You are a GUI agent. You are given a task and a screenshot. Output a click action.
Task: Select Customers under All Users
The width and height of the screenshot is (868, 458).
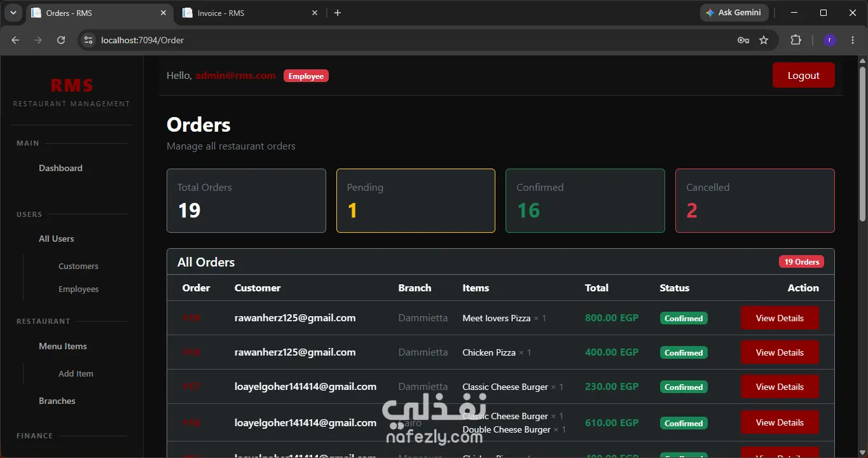tap(78, 266)
